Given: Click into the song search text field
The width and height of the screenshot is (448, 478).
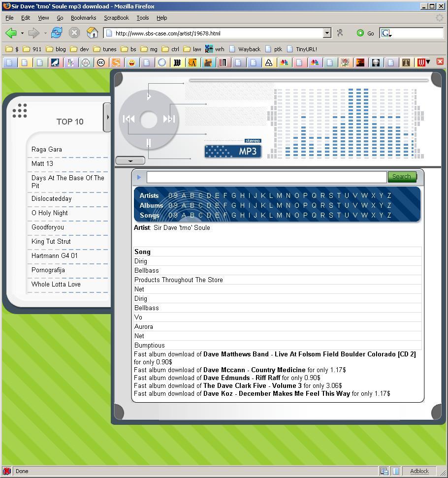Looking at the screenshot, I should (266, 177).
